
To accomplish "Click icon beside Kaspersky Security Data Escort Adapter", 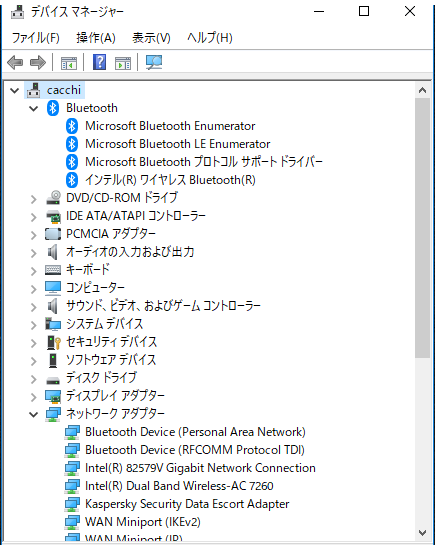I will (72, 504).
